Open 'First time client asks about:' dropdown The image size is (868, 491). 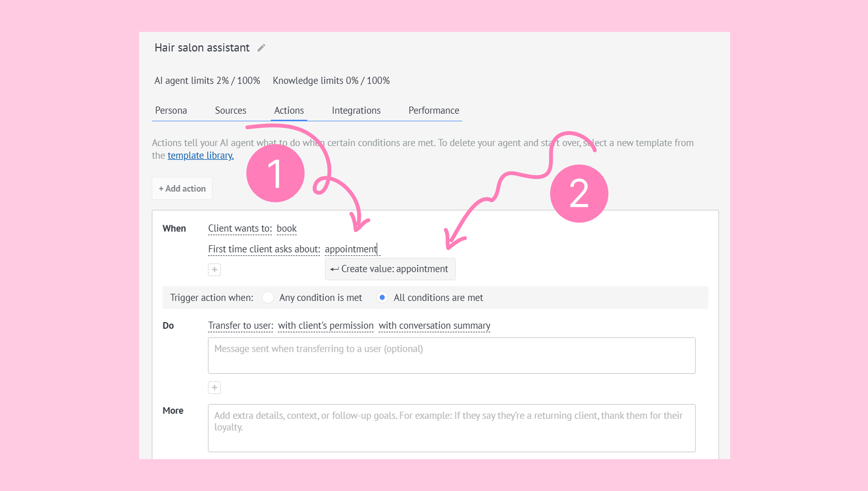tap(264, 249)
